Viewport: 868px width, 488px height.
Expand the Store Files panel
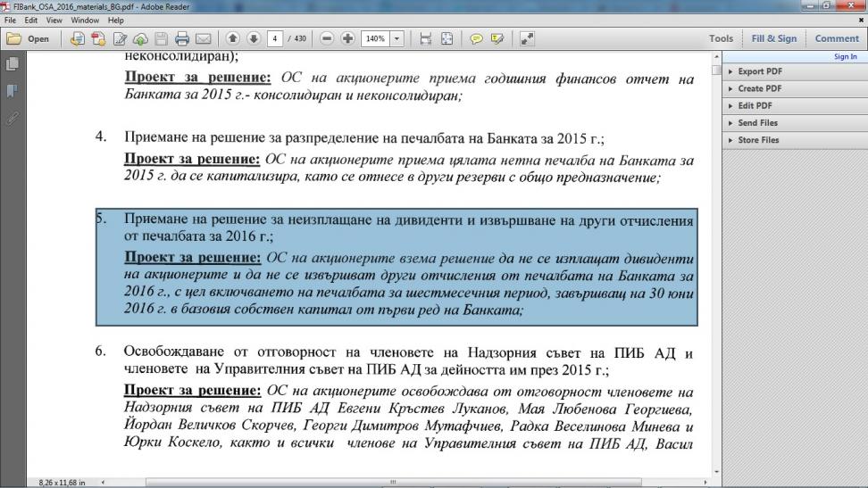795,140
